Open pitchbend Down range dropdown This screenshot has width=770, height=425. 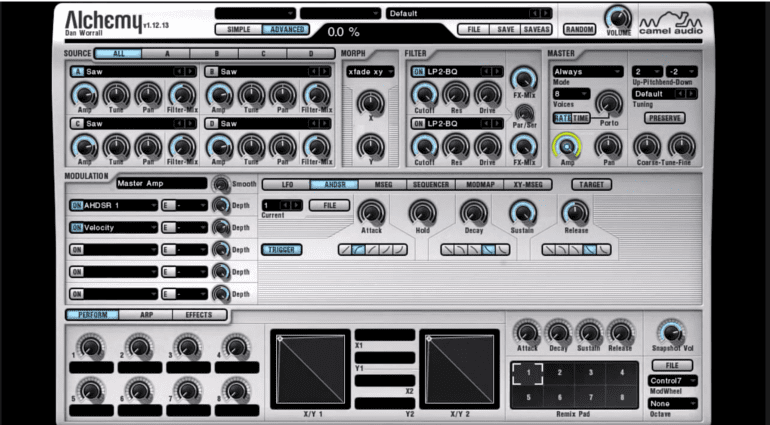pos(682,72)
